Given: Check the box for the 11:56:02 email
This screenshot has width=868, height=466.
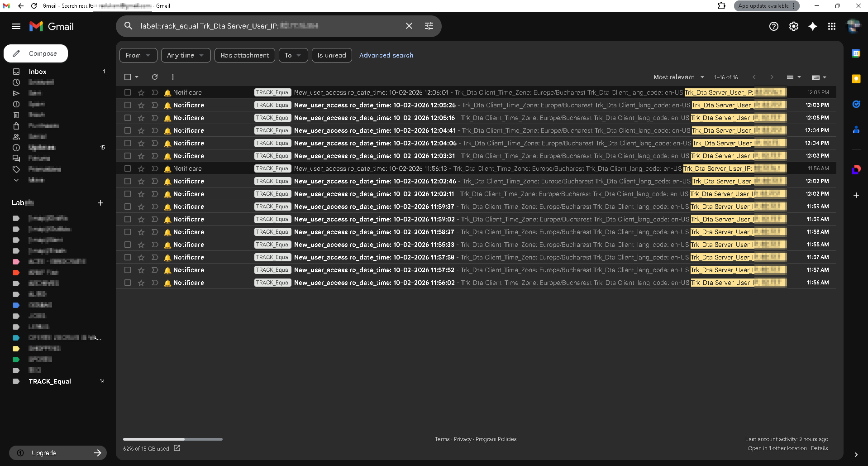Looking at the screenshot, I should [x=128, y=283].
